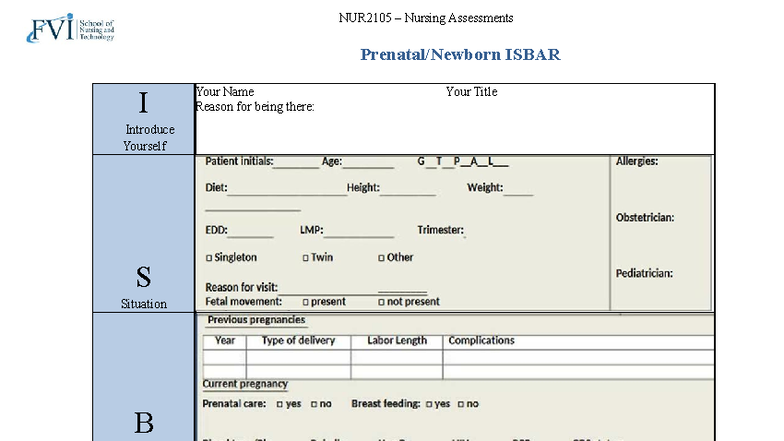Click the 'Situation' section label

tap(144, 304)
